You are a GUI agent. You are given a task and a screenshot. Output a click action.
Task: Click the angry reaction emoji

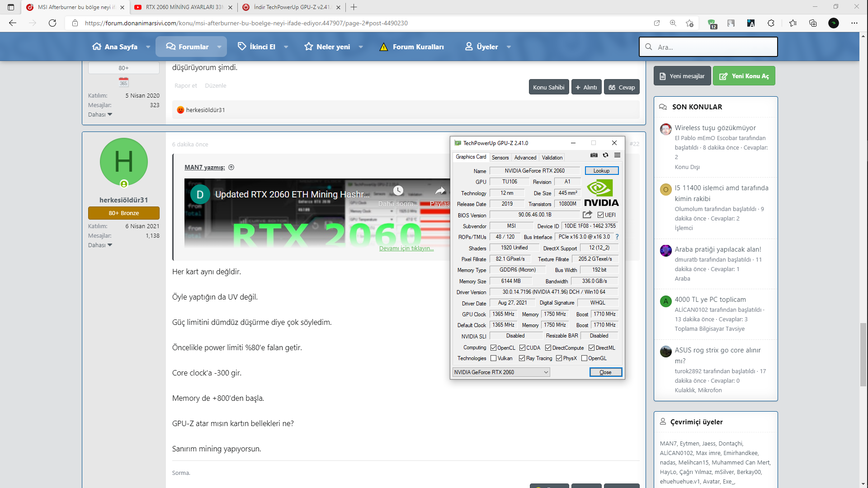180,110
